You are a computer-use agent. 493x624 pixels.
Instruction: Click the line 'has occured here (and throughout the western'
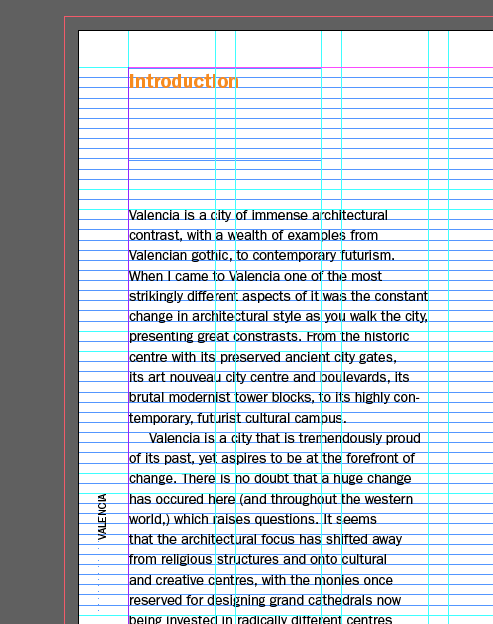tap(271, 499)
